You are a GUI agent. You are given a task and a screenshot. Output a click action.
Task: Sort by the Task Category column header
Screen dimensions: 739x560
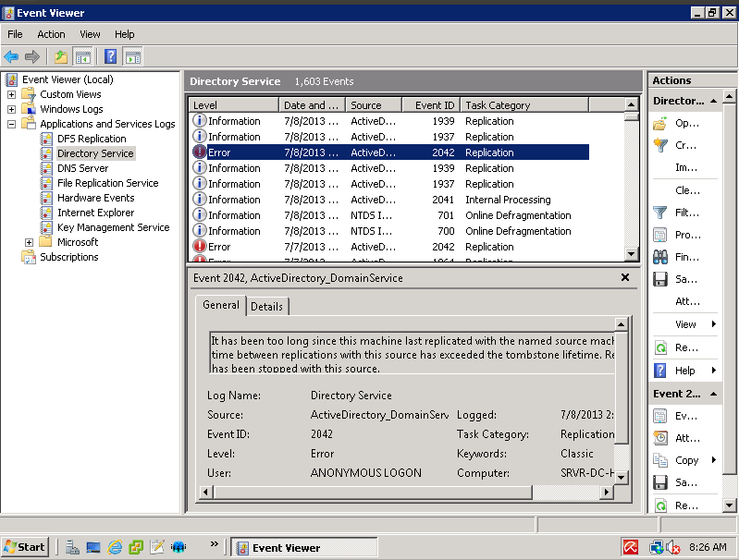click(x=524, y=105)
